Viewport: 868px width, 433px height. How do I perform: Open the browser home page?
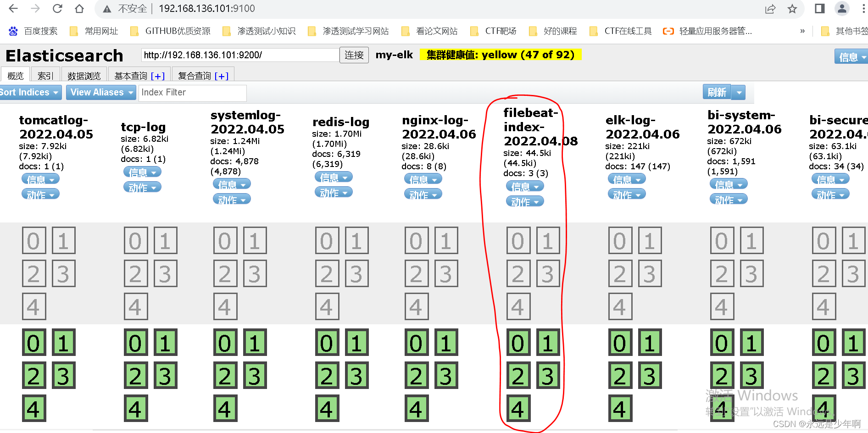click(x=79, y=9)
